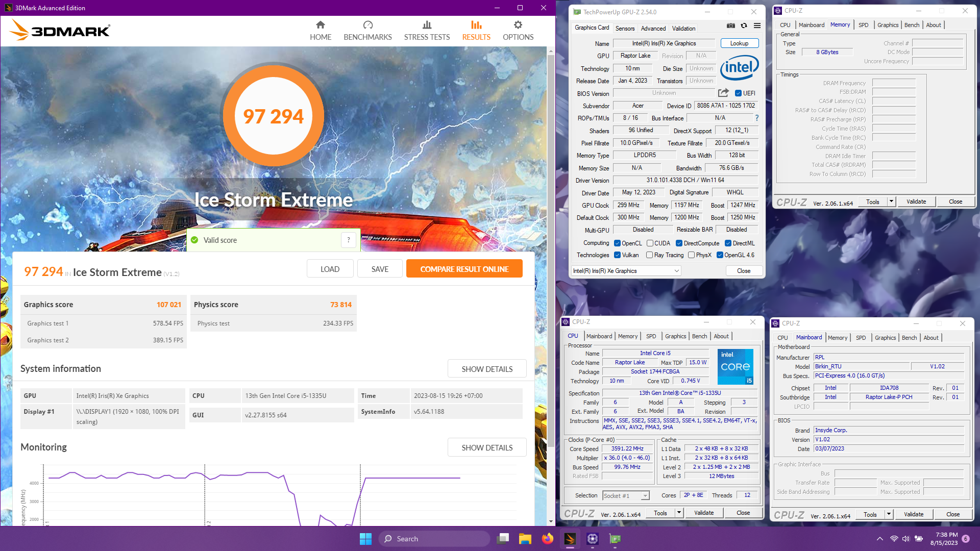Open network status in system tray
The width and height of the screenshot is (980, 551).
[894, 539]
